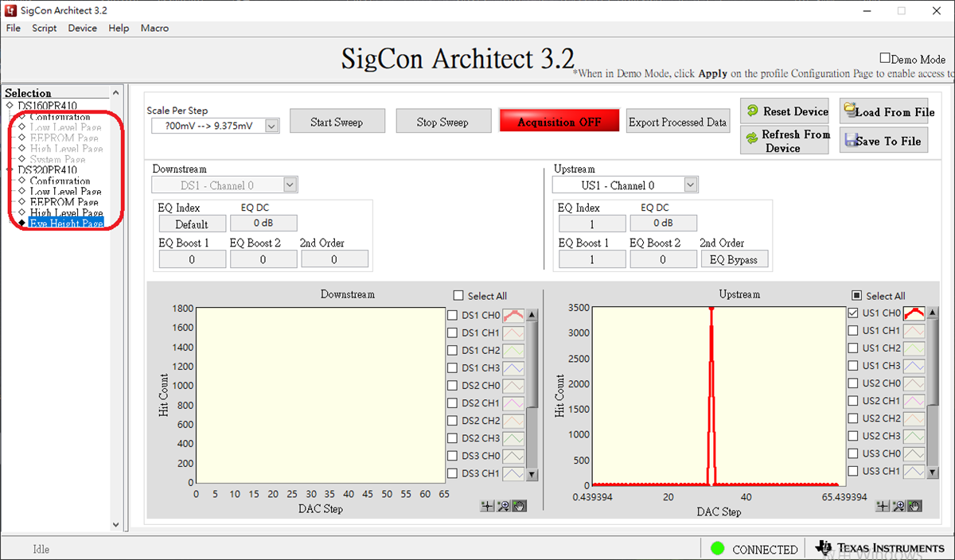The height and width of the screenshot is (560, 955).
Task: Click the Start Sweep button
Action: (337, 122)
